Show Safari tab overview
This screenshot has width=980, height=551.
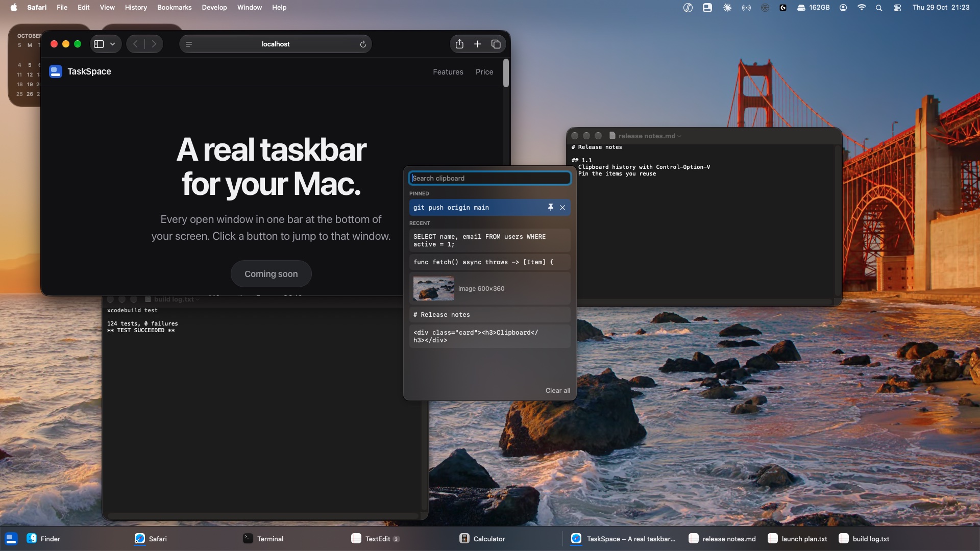496,44
